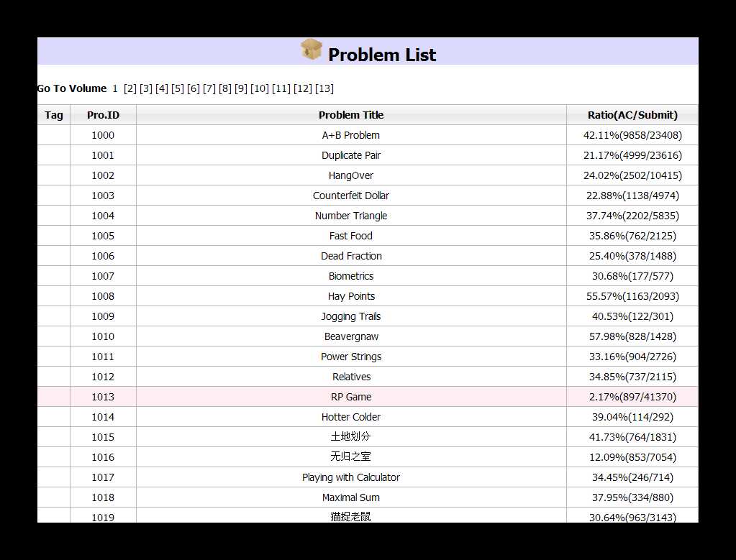Go to volume 3
Viewport: 736px width, 560px height.
146,88
